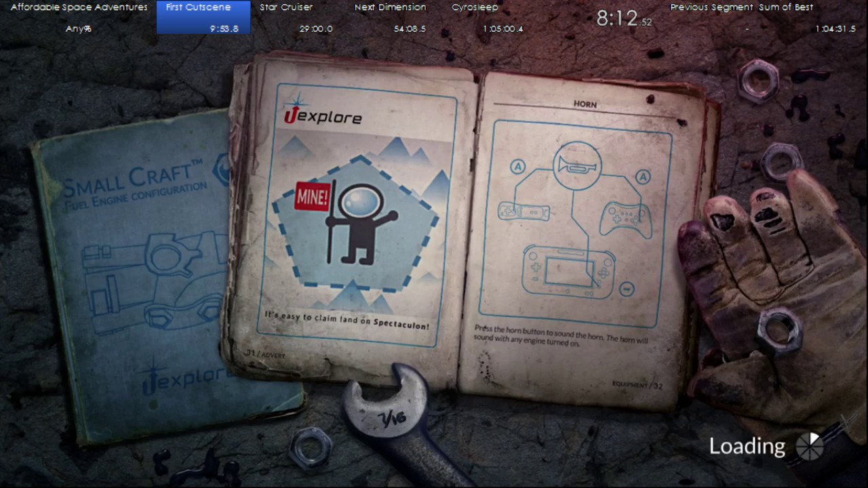Click the Loading spinner icon

tap(809, 446)
